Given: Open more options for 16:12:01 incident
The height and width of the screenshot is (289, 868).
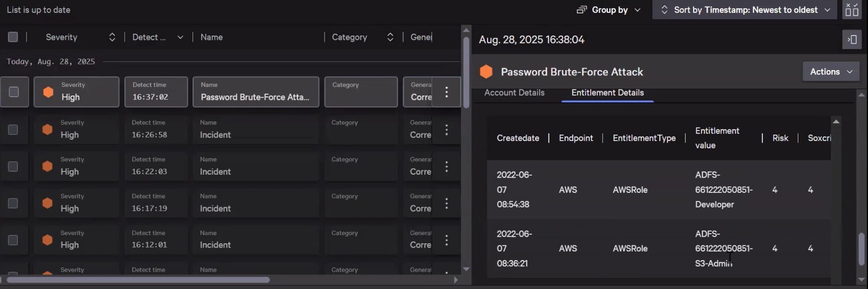Looking at the screenshot, I should 446,240.
